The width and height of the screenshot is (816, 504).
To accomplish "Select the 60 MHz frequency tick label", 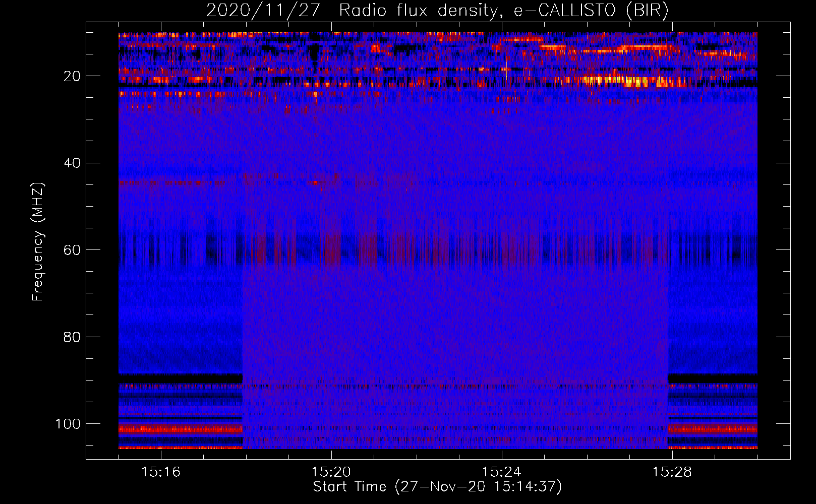I will pos(72,250).
